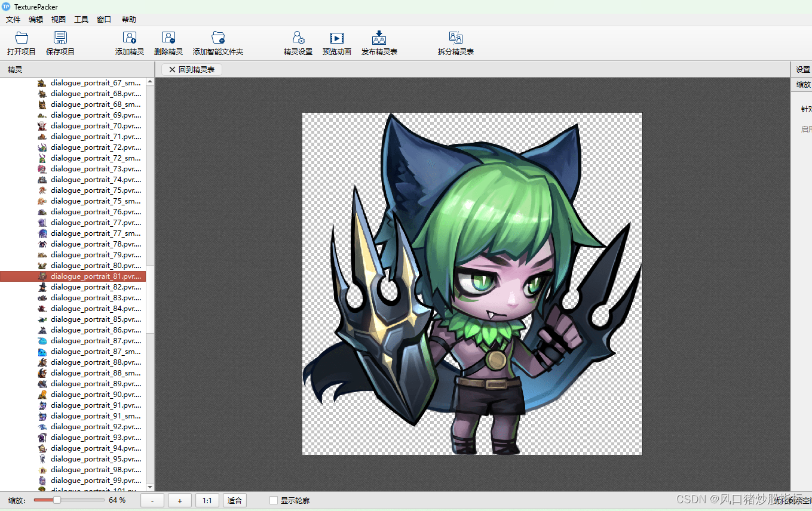Viewport: 812px width, 511px height.
Task: Select dialogue_portrait_68.pvr sprite row
Action: coord(73,94)
